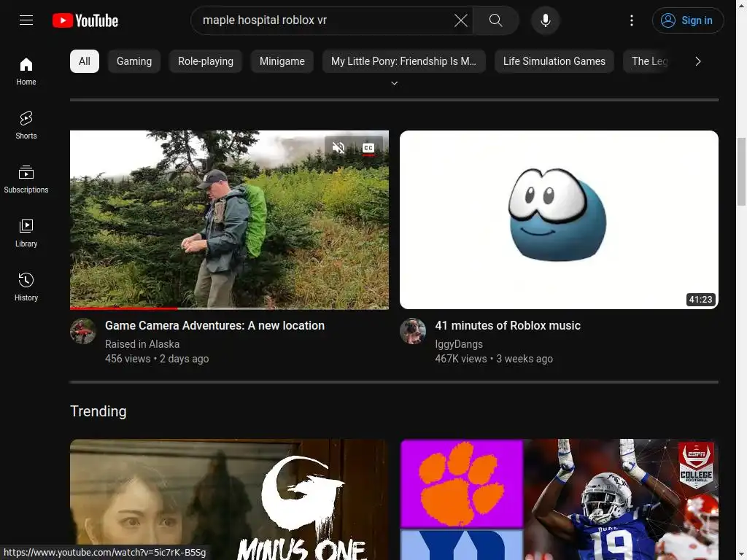Open History from the sidebar

coord(26,287)
